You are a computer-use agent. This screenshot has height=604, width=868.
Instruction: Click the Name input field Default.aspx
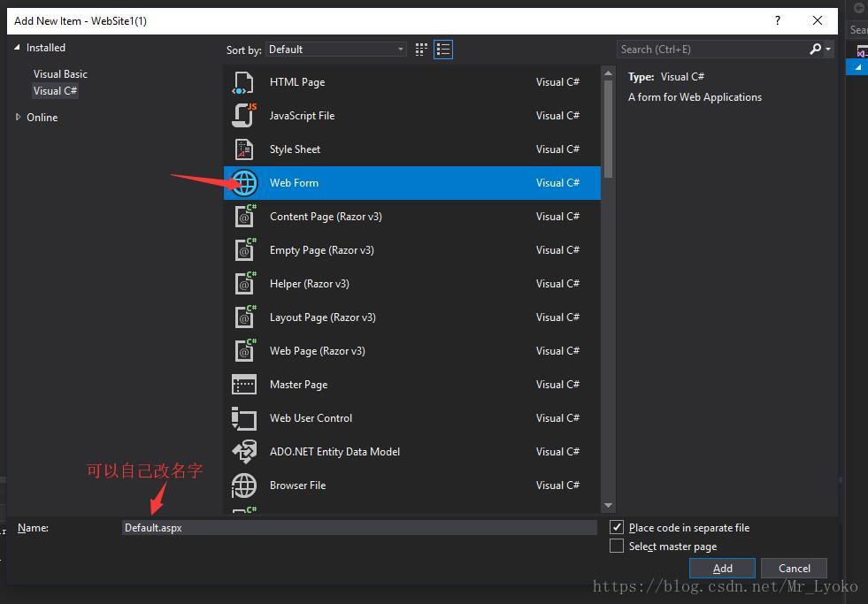tap(359, 528)
